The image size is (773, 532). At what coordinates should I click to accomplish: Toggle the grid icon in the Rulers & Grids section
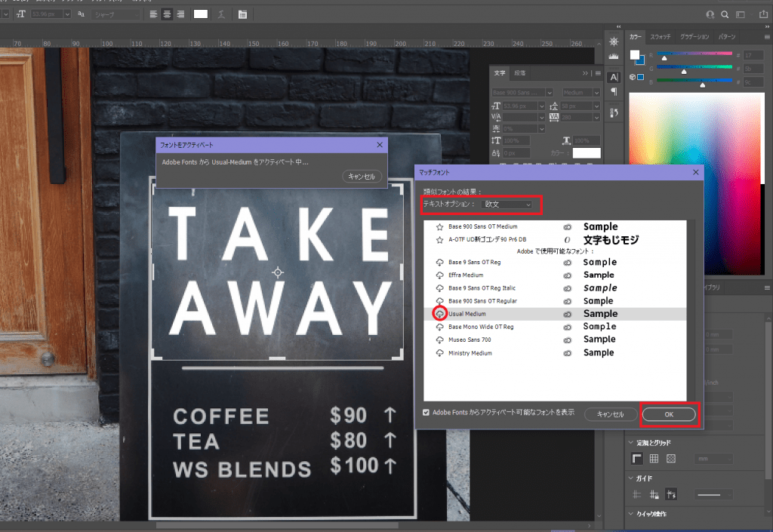point(654,459)
